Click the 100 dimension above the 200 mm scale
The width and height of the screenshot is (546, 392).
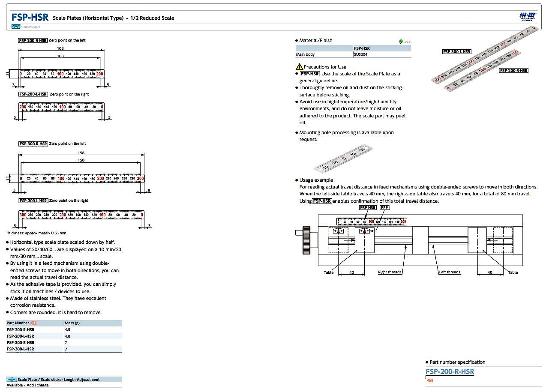tap(60, 56)
